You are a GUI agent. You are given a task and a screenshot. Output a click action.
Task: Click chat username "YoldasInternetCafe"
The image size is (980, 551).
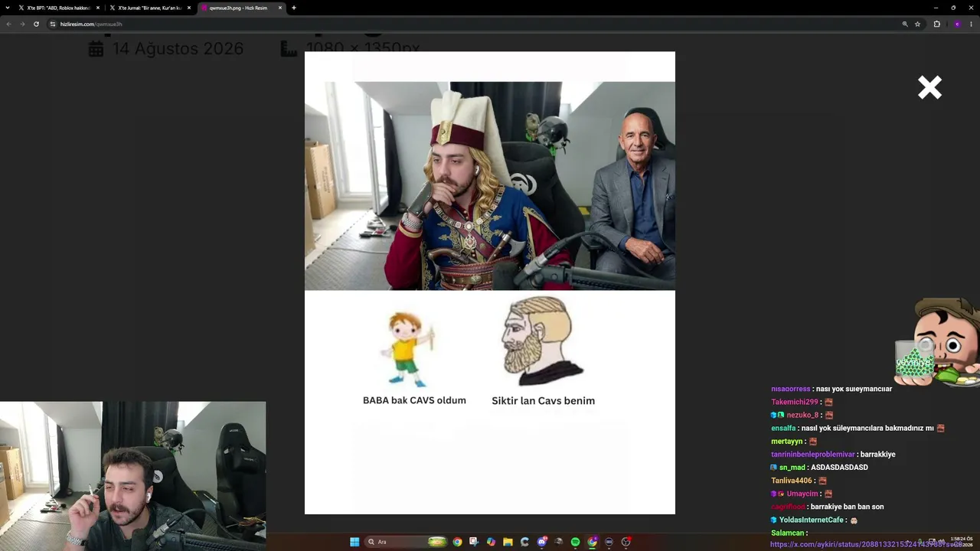812,520
